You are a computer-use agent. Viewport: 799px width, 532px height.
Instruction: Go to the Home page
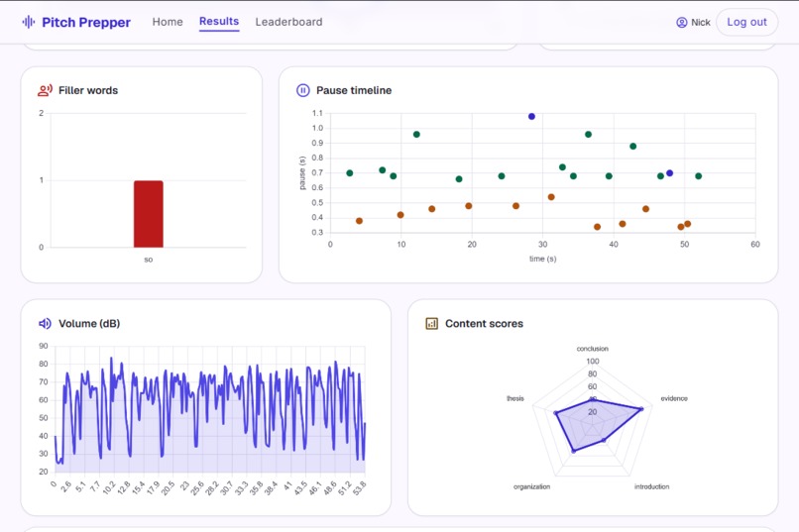(168, 22)
